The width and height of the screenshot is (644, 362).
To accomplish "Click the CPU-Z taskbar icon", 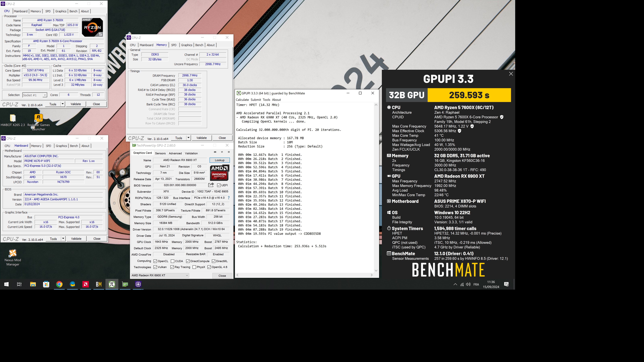I will (138, 284).
